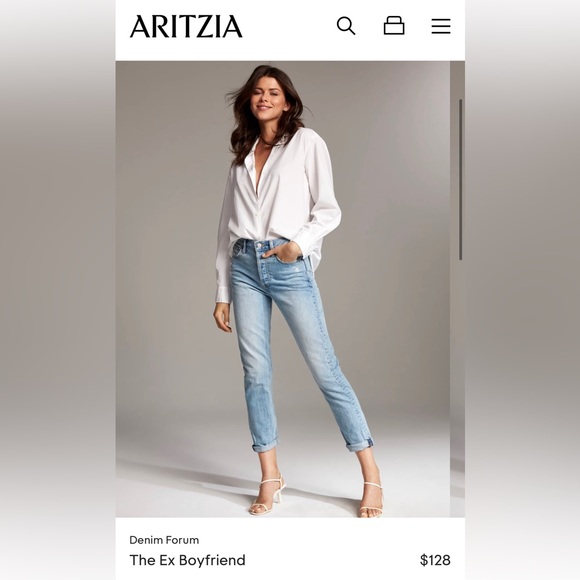Viewport: 580px width, 580px height.
Task: Tap the rolled cuff on the model's left ankle
Action: click(x=359, y=443)
